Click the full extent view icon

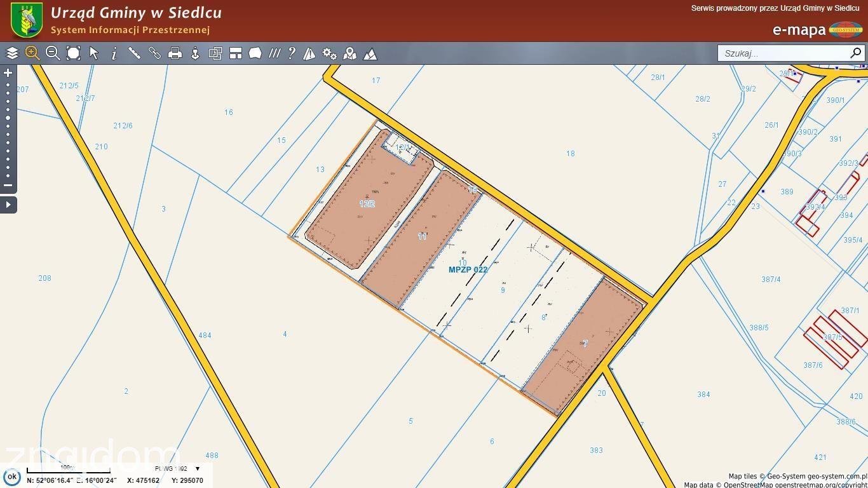(73, 53)
